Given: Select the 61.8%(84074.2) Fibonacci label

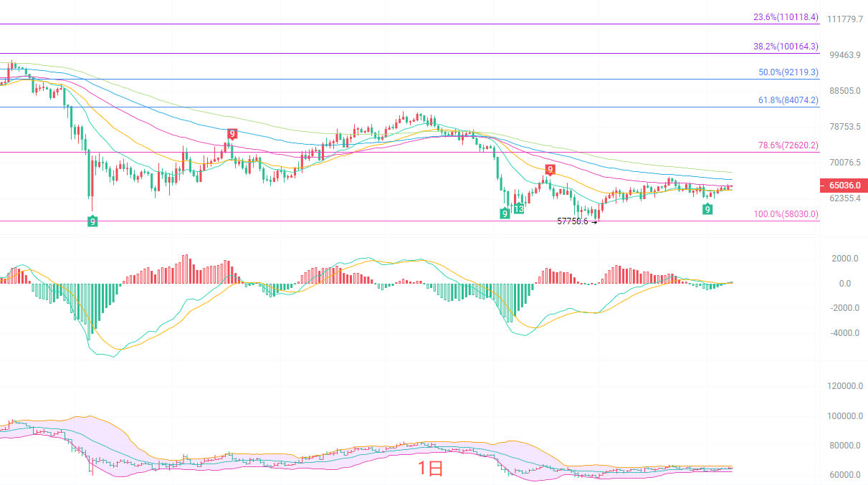Looking at the screenshot, I should point(788,100).
